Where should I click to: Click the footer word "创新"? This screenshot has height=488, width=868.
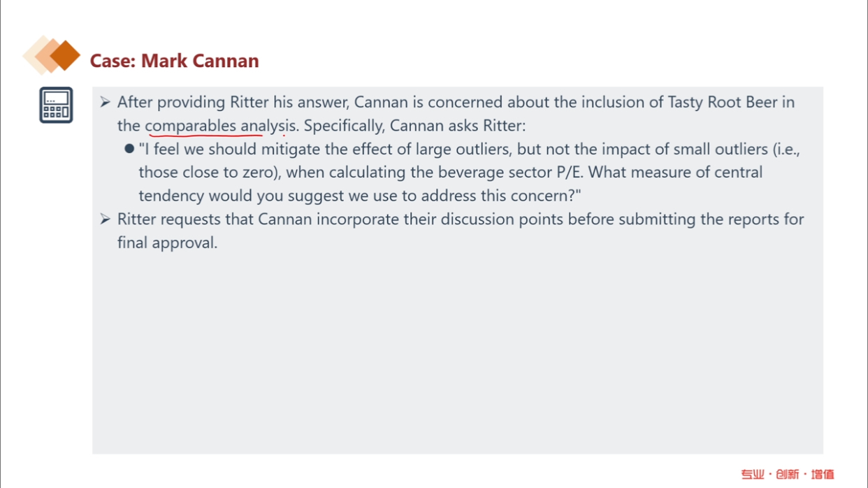pos(787,474)
